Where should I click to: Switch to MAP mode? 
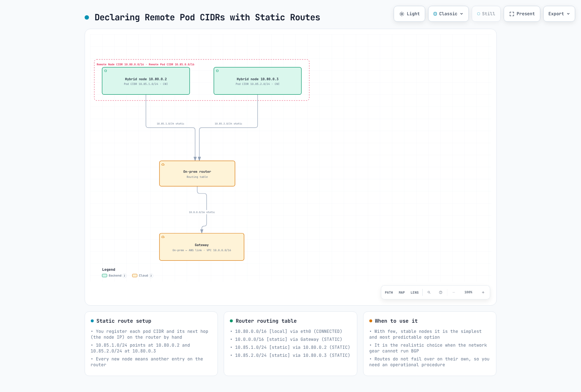(402, 293)
